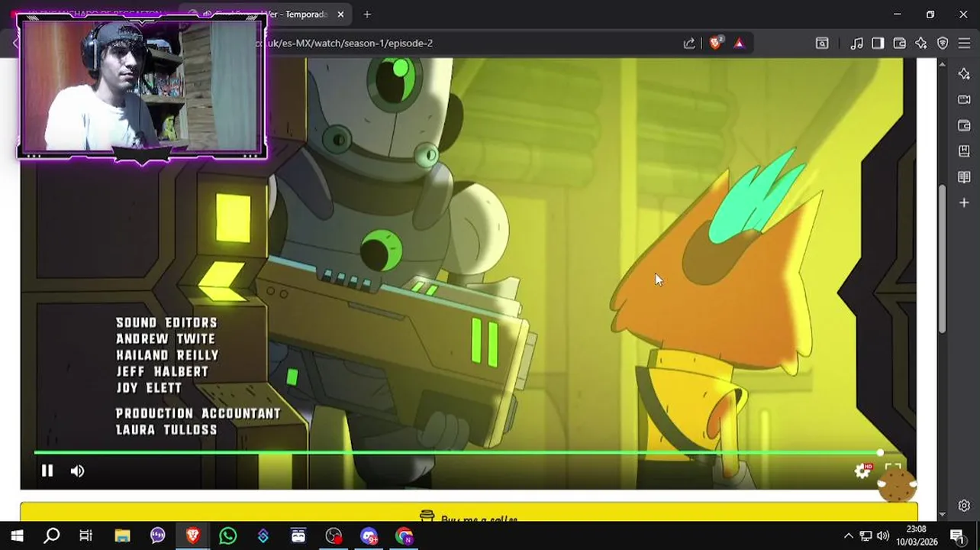Switch to Brave browser on the taskbar

click(x=192, y=536)
